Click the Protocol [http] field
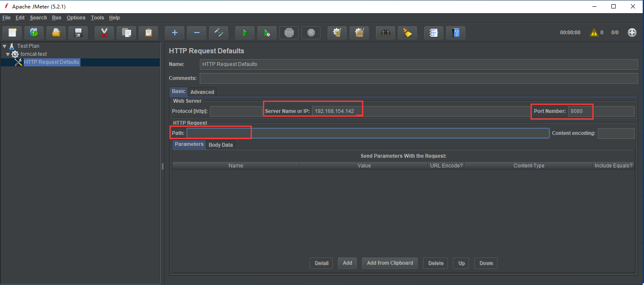The height and width of the screenshot is (285, 644). coord(236,111)
